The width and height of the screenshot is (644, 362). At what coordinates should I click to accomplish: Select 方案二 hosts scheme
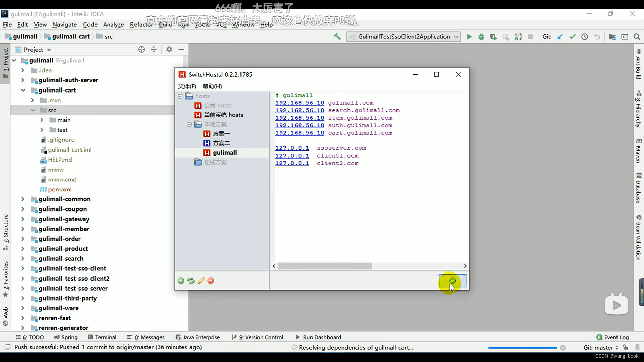pyautogui.click(x=221, y=143)
